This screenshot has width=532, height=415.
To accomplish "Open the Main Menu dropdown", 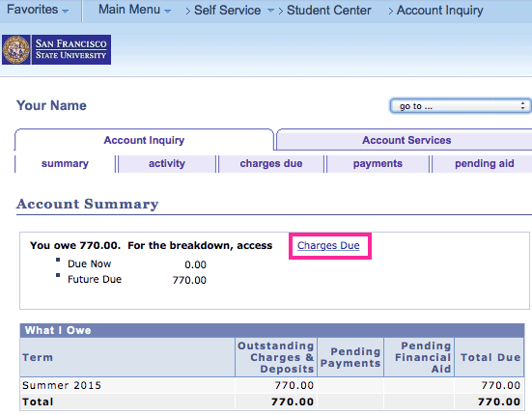I will pos(134,10).
